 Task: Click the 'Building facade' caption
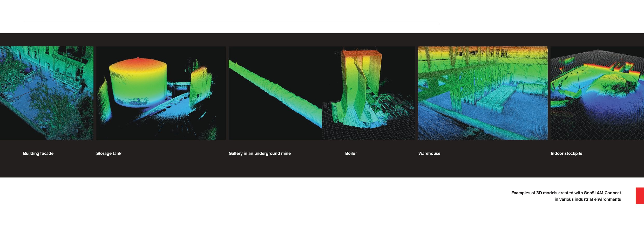pos(38,153)
